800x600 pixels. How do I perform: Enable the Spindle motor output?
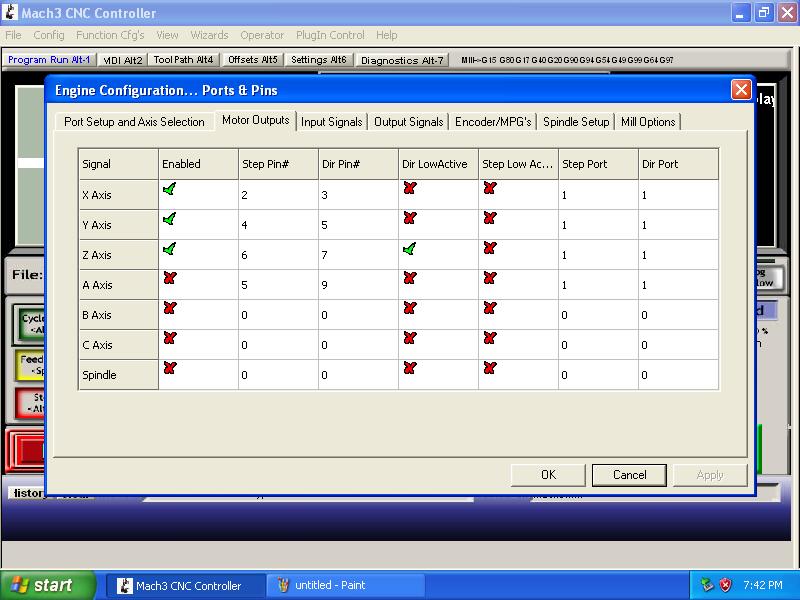(x=169, y=369)
